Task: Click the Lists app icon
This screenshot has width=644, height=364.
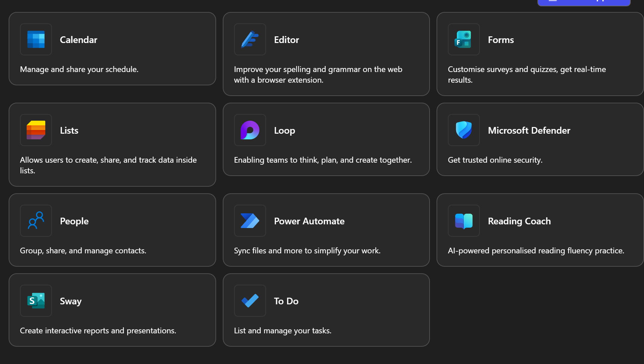Action: click(36, 130)
